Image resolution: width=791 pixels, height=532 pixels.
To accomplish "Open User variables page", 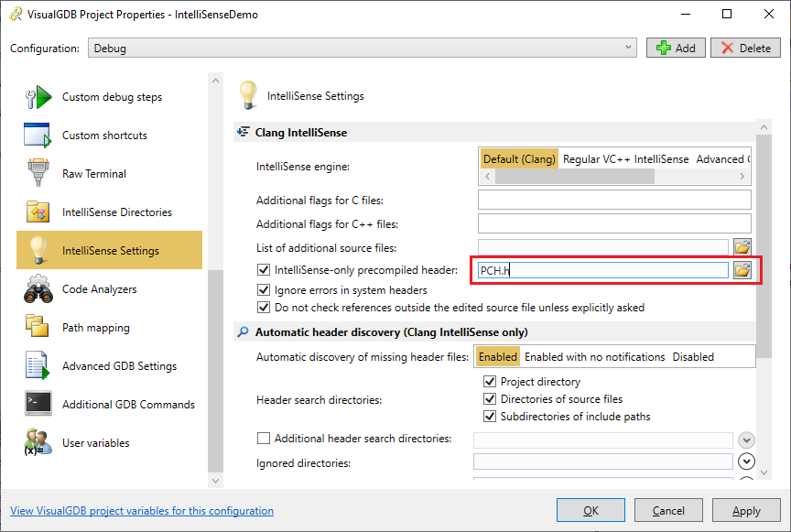I will pyautogui.click(x=110, y=442).
